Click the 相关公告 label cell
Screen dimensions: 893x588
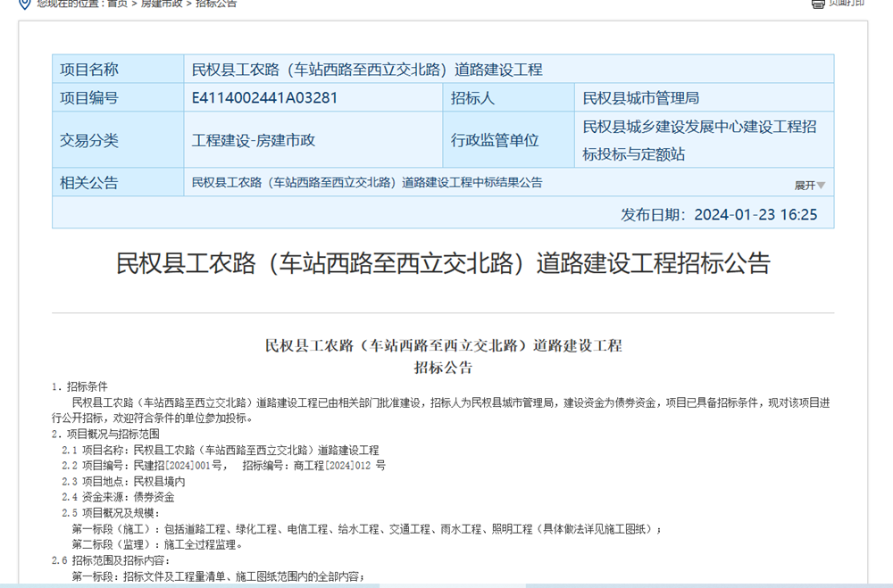tap(118, 183)
